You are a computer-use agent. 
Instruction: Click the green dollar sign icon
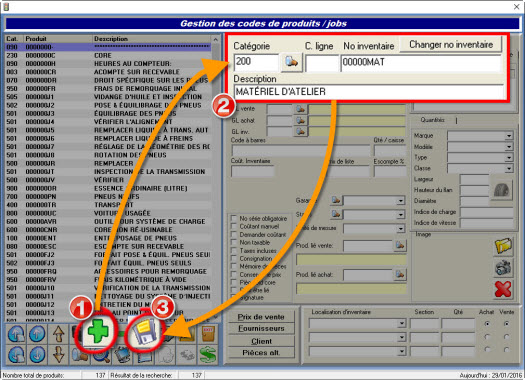tap(208, 355)
